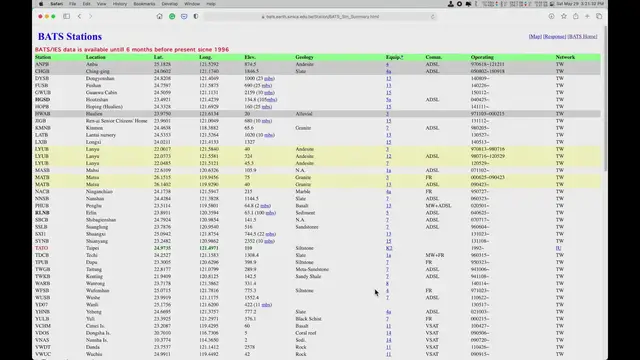640x360 pixels.
Task: Open the Safari home page icon
Action: (159, 16)
